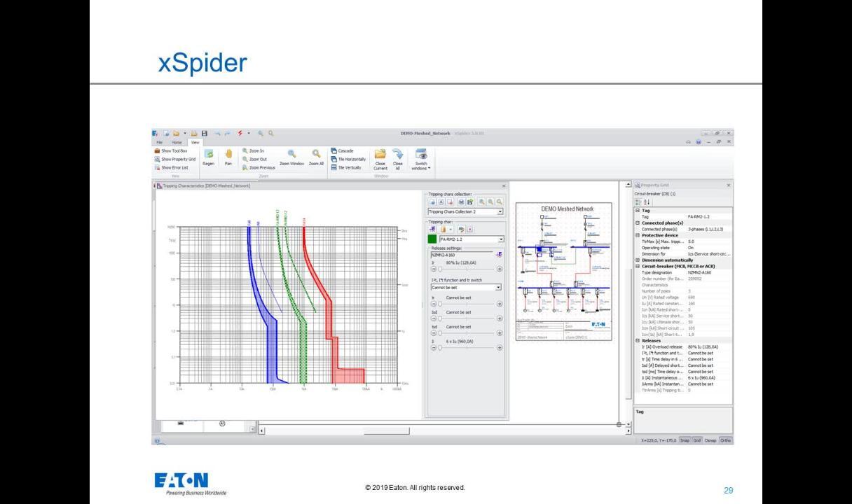
Task: Toggle Show Property Grid
Action: [x=174, y=159]
